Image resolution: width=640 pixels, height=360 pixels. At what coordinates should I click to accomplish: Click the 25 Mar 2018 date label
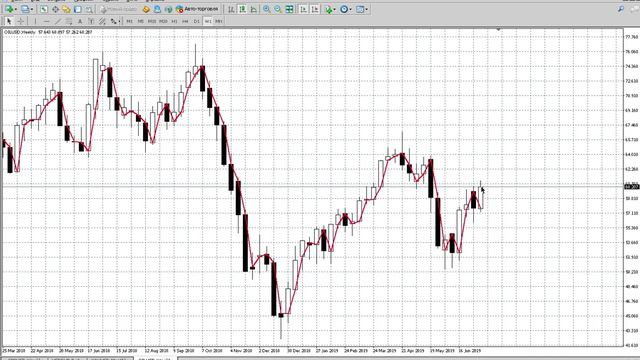14,351
